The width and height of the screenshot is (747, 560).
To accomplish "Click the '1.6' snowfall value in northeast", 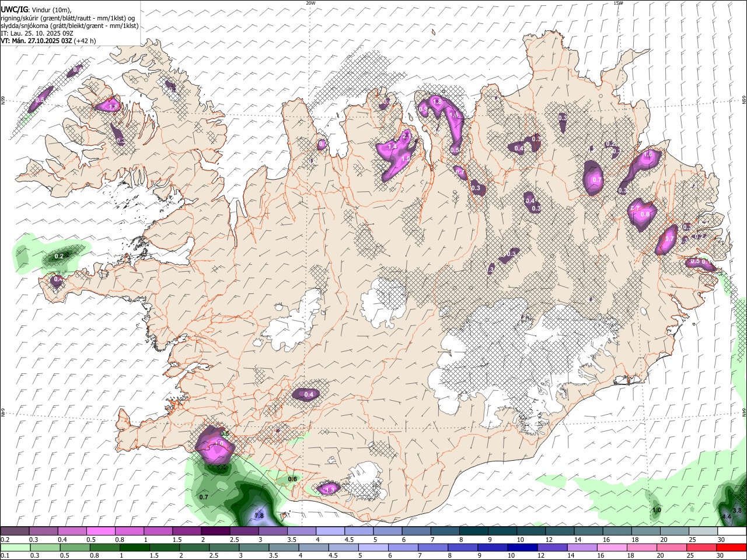I will (x=648, y=155).
